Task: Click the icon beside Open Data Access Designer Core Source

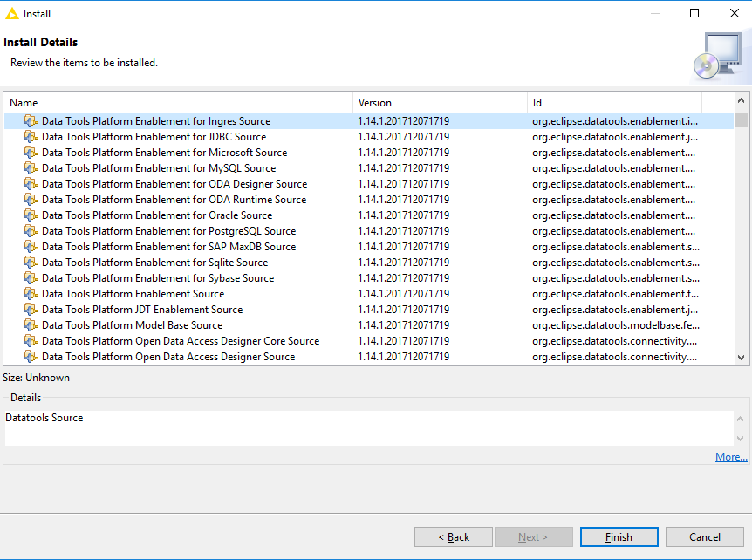Action: 31,341
